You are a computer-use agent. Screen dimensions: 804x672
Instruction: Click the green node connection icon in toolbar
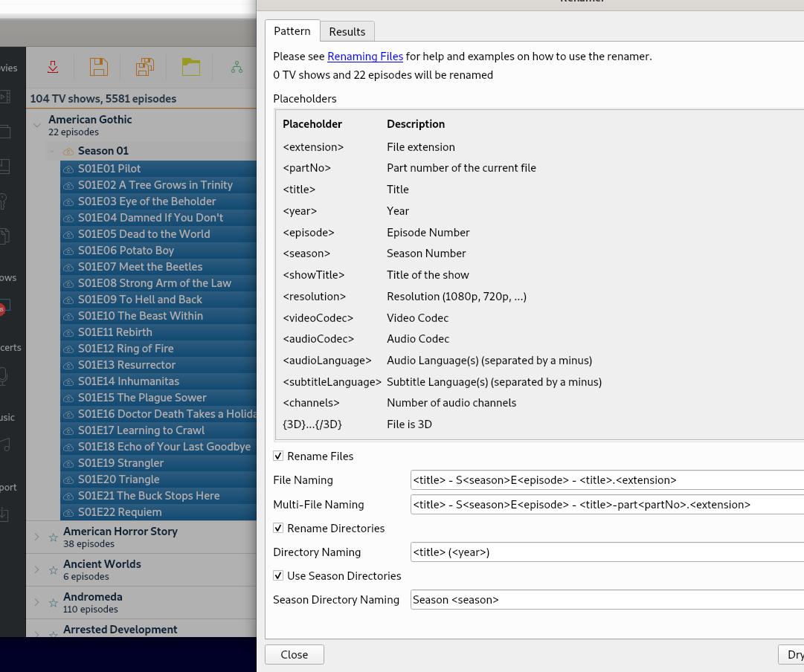(237, 66)
